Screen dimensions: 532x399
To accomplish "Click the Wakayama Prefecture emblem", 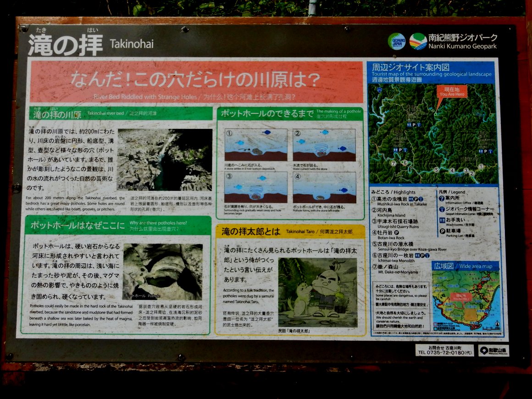I will tap(484, 350).
